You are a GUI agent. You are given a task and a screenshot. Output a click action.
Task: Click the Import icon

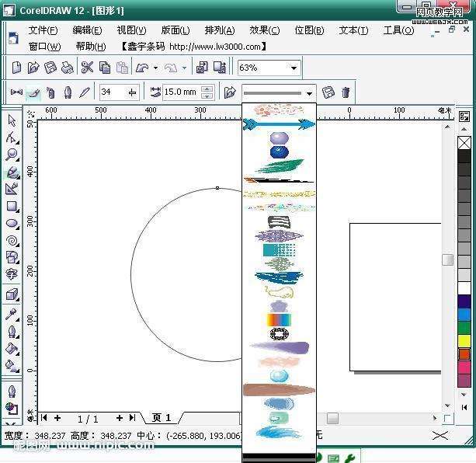click(202, 67)
